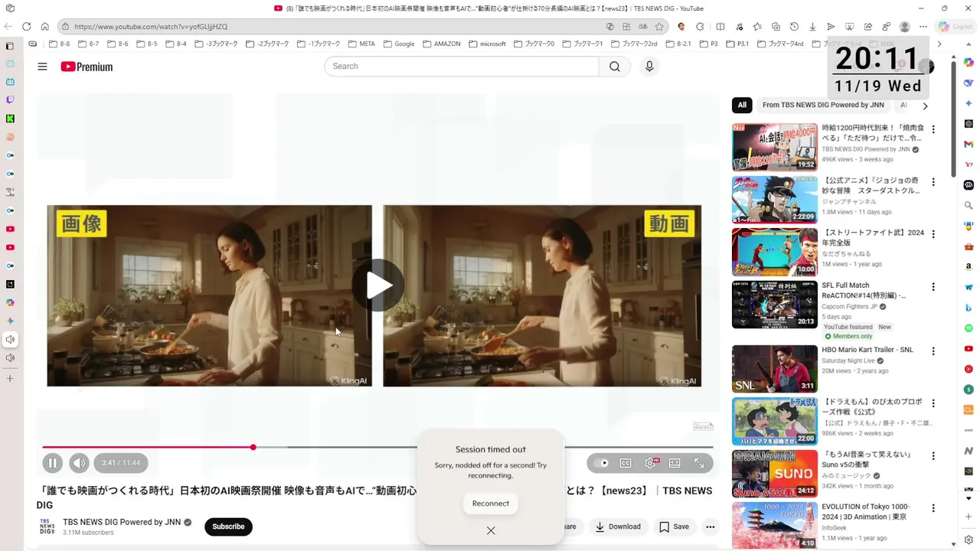Save the video to a playlist
This screenshot has height=551, width=980.
pyautogui.click(x=675, y=527)
